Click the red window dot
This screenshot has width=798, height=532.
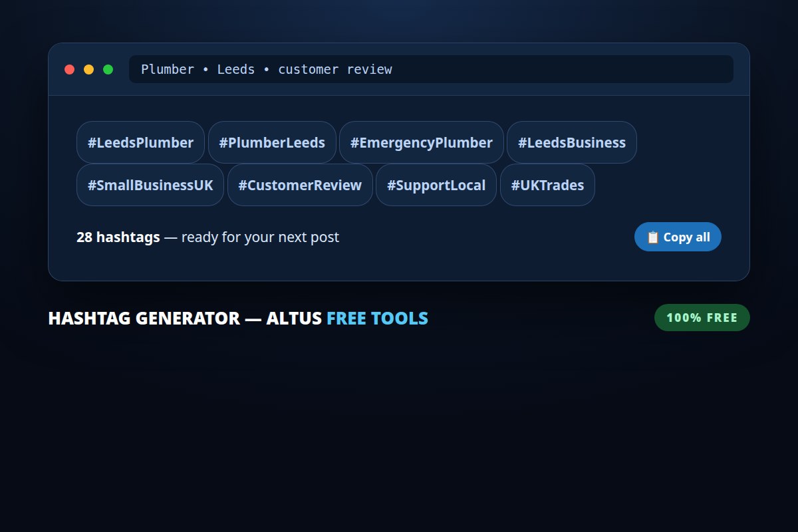pyautogui.click(x=69, y=69)
